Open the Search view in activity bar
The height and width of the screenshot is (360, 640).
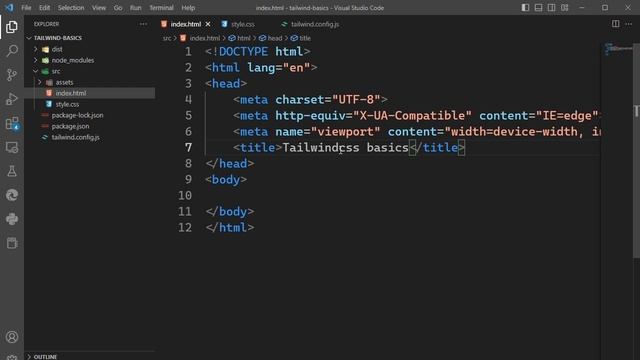[x=12, y=51]
